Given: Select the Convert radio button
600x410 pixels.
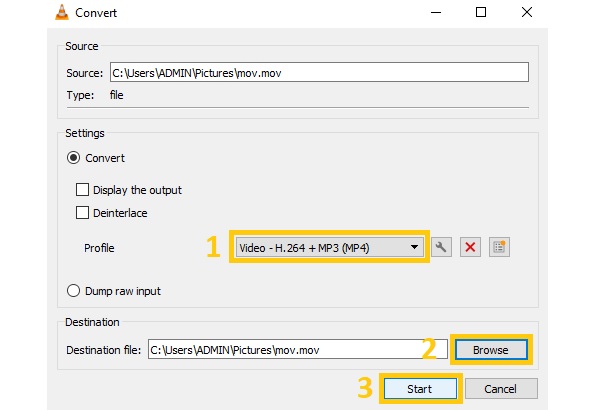Looking at the screenshot, I should tap(73, 158).
